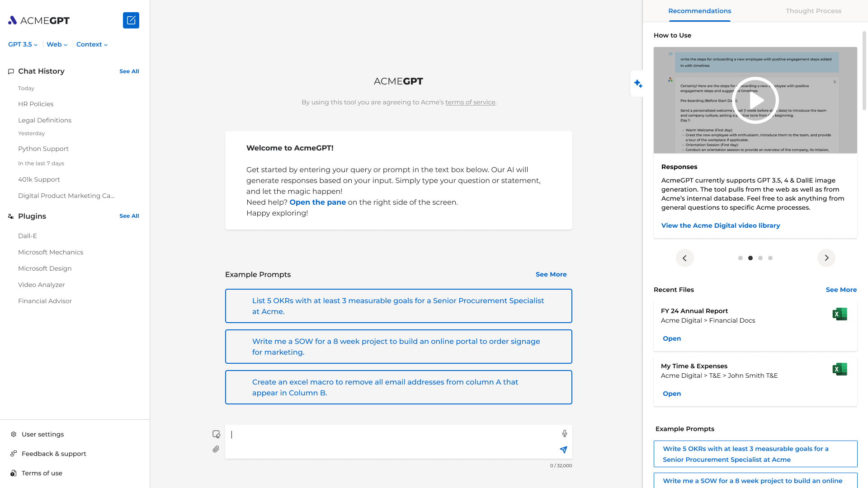Expand the Web source dropdown
Image resolution: width=868 pixels, height=488 pixels.
click(57, 44)
